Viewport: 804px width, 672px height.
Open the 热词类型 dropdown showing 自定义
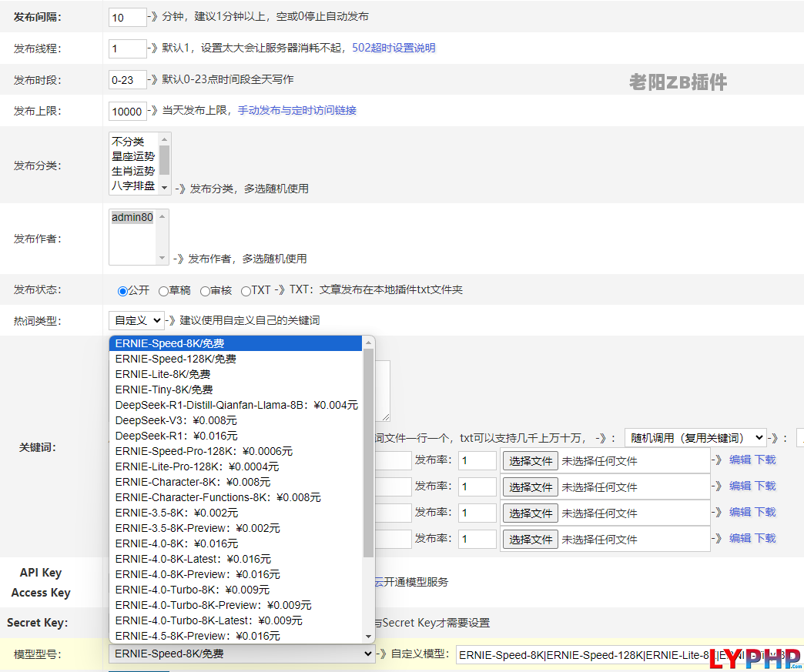point(136,320)
